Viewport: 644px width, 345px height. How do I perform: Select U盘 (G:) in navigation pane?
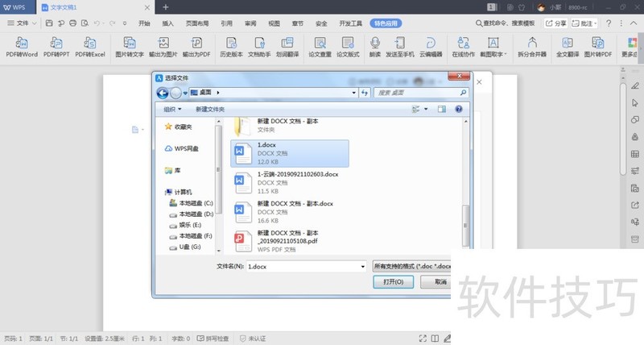(185, 247)
